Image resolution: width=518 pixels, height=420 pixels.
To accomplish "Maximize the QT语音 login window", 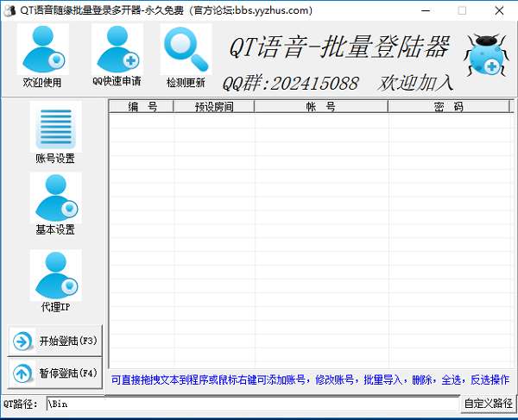I will [x=461, y=10].
